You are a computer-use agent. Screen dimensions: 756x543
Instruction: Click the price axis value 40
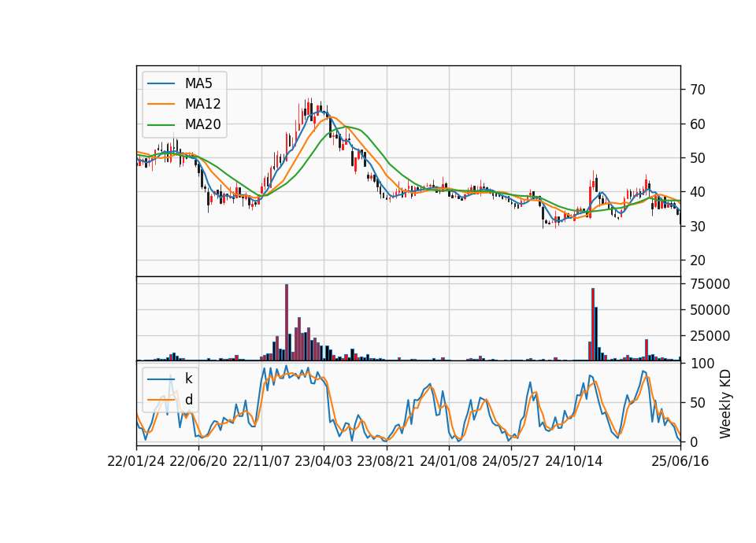pyautogui.click(x=697, y=192)
